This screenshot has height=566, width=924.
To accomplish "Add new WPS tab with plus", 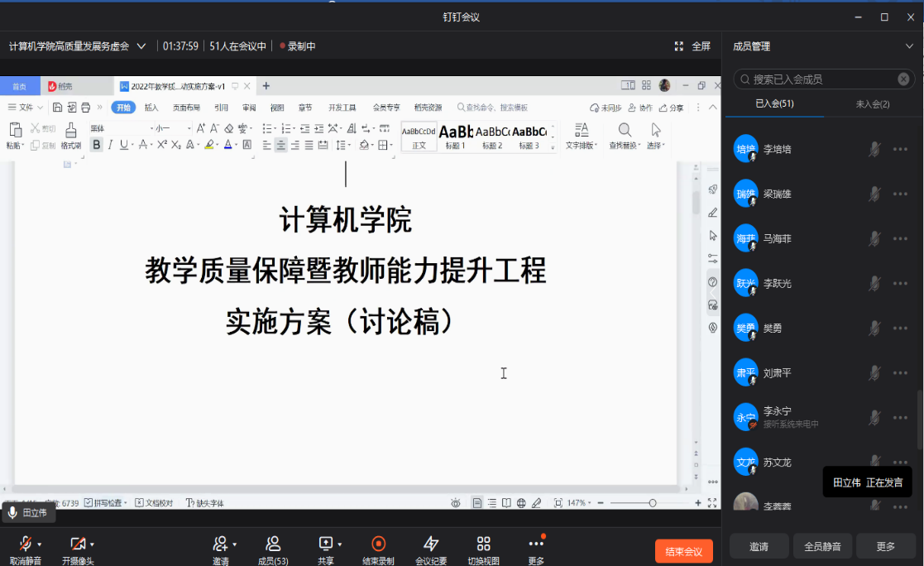I will (266, 86).
